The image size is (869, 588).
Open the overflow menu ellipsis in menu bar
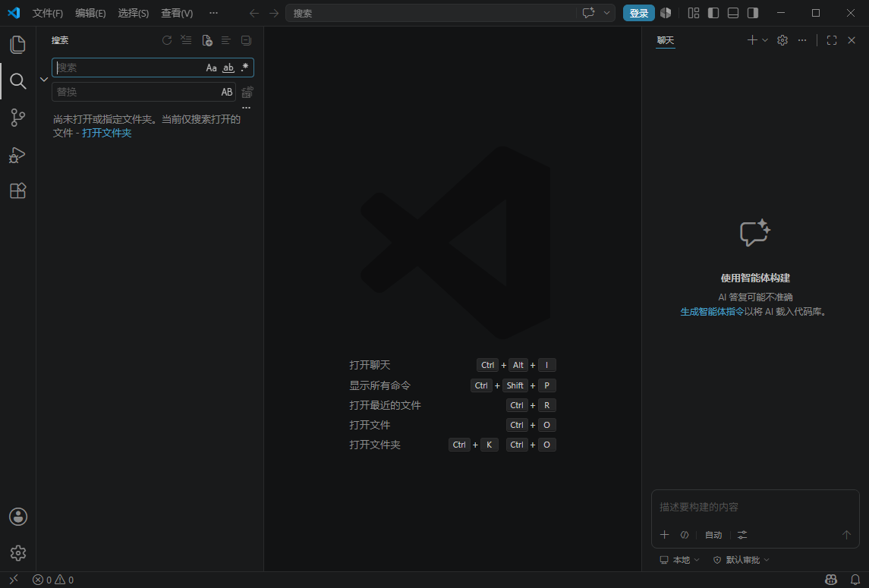click(x=213, y=13)
